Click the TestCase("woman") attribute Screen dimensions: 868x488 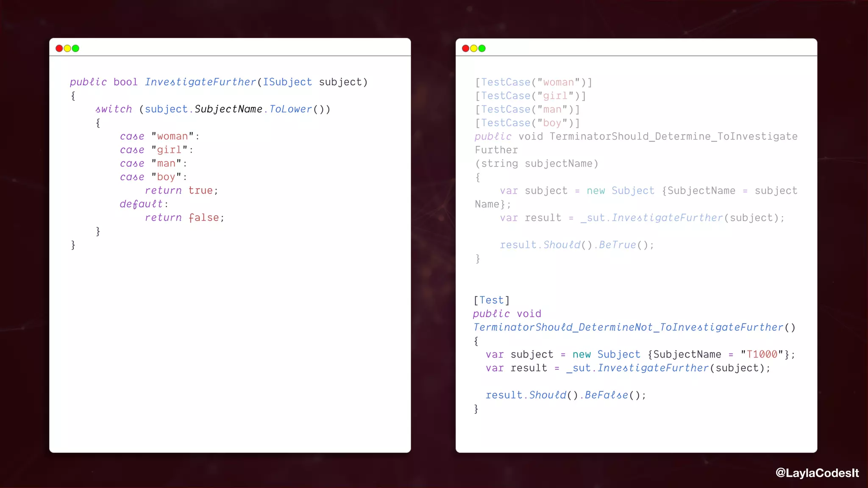click(x=534, y=82)
